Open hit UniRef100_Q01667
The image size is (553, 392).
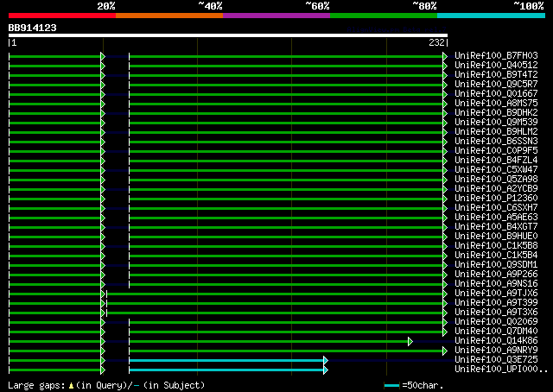click(496, 93)
